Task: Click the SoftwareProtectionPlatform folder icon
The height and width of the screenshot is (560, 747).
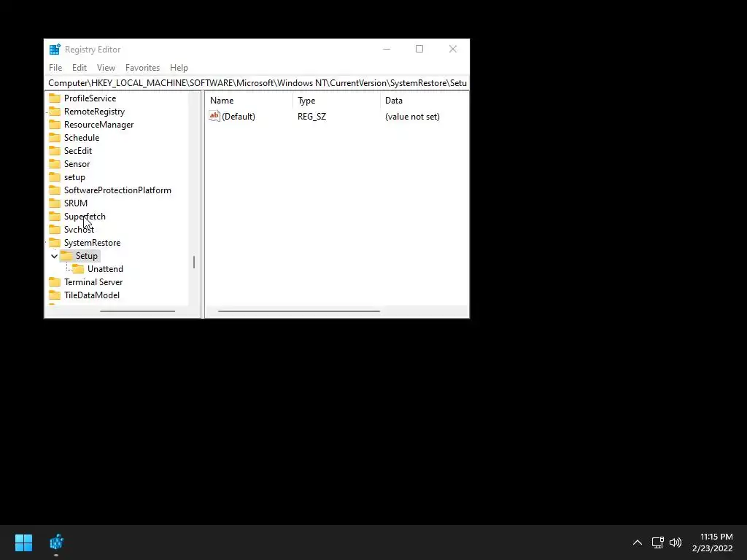Action: point(55,190)
